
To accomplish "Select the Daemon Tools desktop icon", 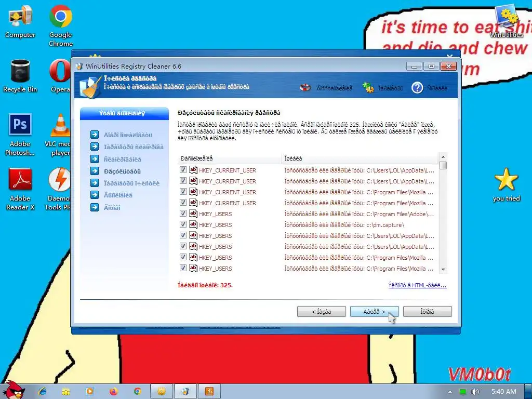I will pos(58,189).
